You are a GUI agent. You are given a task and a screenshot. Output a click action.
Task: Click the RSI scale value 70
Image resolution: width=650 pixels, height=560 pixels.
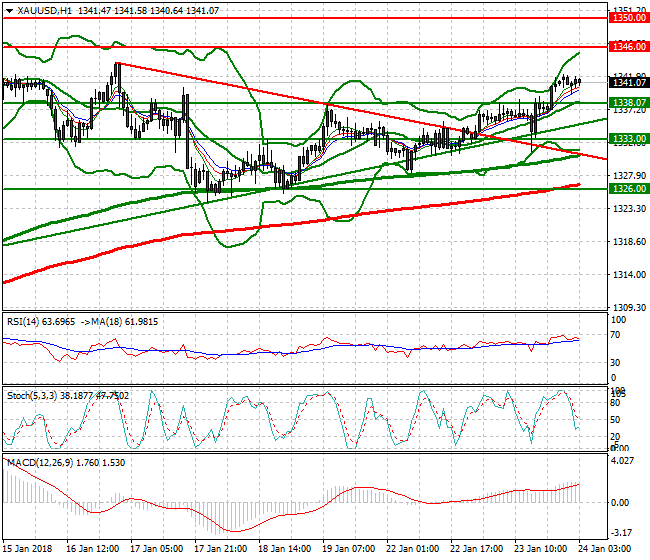click(616, 335)
